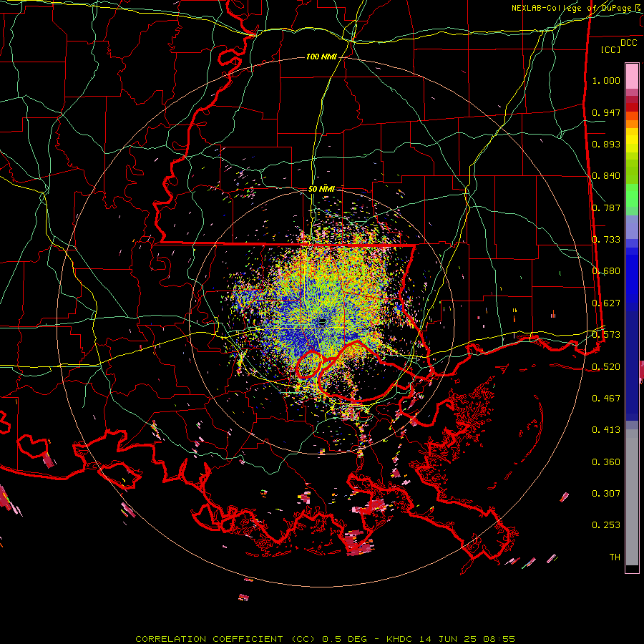The width and height of the screenshot is (644, 644).
Task: Click the radar site center black dot
Action: (x=322, y=321)
